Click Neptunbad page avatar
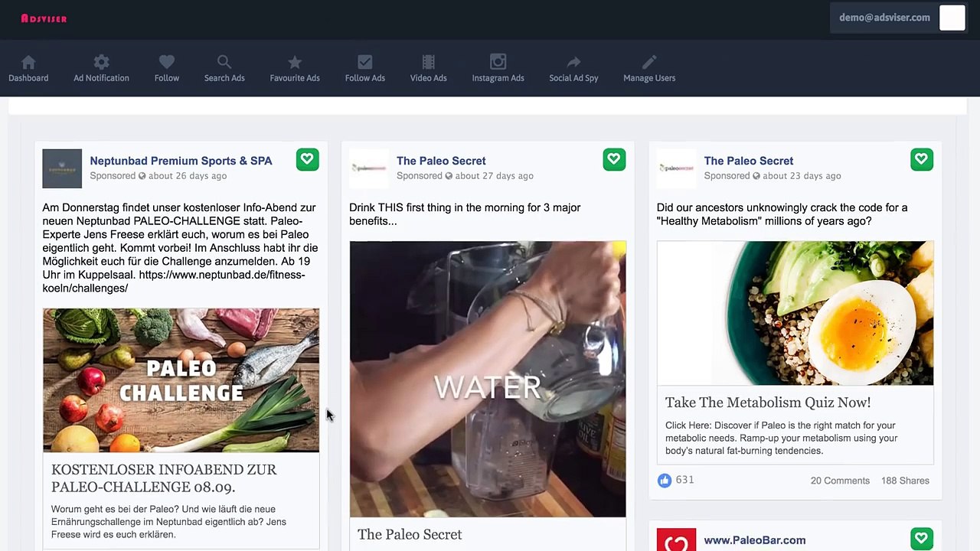This screenshot has width=980, height=551. click(62, 168)
